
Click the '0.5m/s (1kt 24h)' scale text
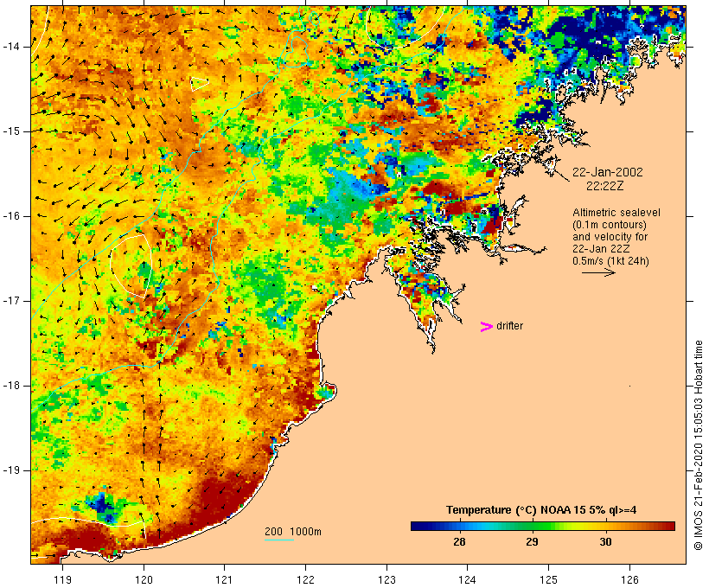click(610, 261)
